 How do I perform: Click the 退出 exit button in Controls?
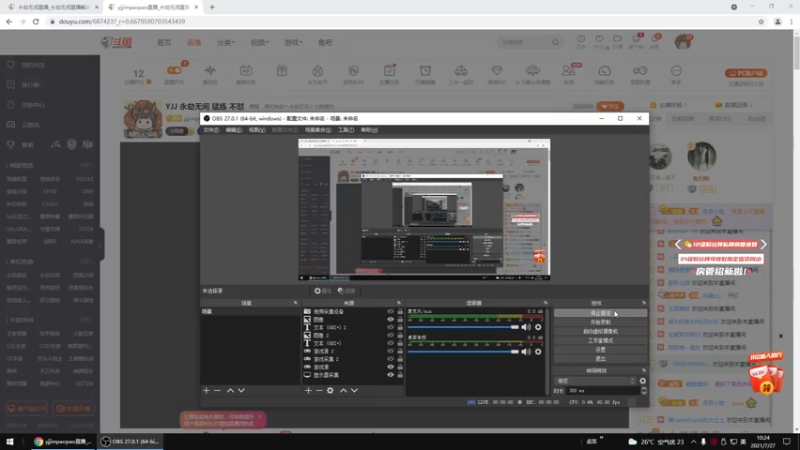(x=601, y=359)
